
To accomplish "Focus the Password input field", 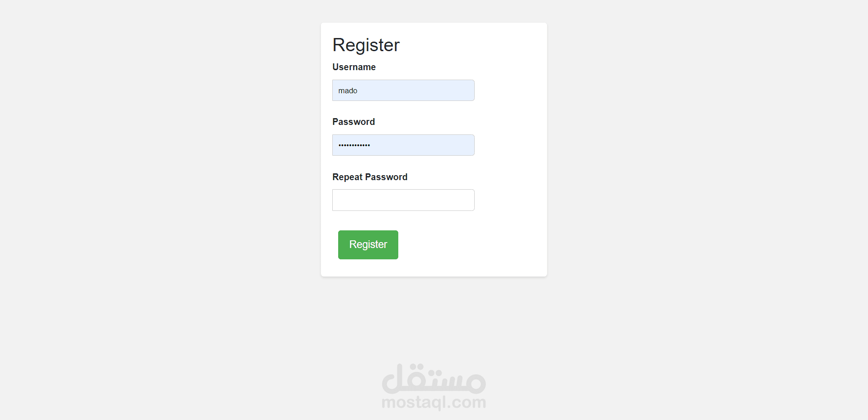I will pos(403,145).
